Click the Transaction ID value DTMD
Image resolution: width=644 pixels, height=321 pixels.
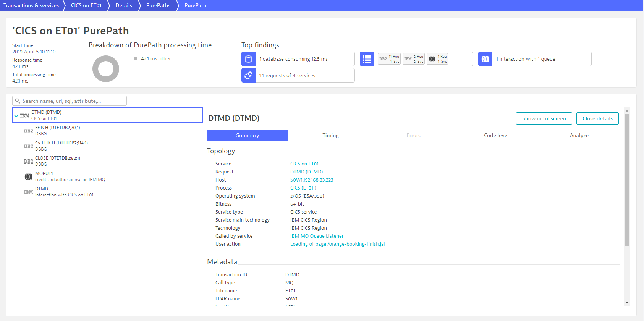(292, 274)
